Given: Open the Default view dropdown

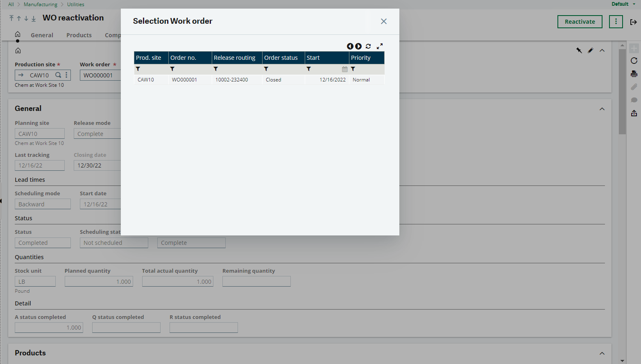Looking at the screenshot, I should pyautogui.click(x=623, y=4).
